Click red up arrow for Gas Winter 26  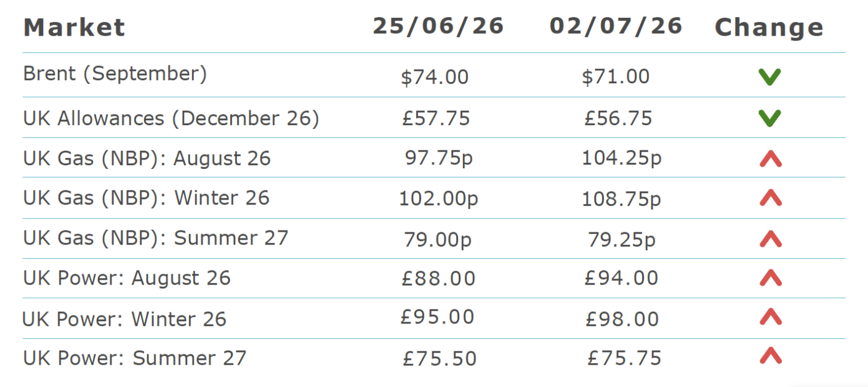click(770, 198)
